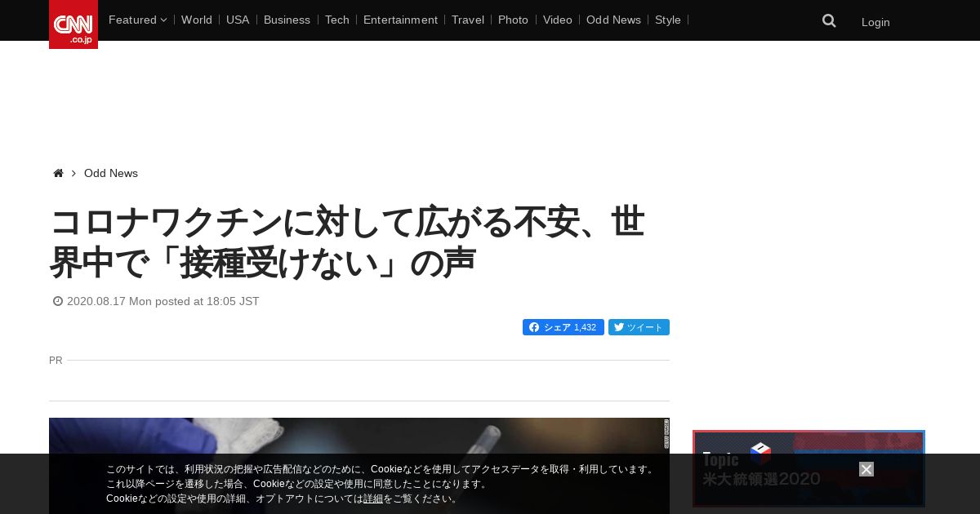Viewport: 980px width, 514px height.
Task: Open the USA section
Action: click(x=238, y=20)
